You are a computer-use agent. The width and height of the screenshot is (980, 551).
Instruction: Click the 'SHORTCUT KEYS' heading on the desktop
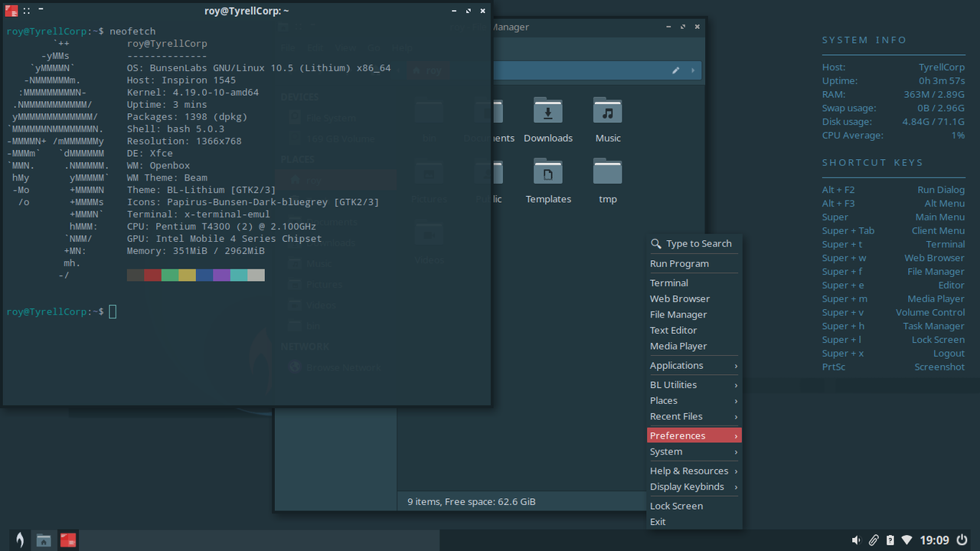coord(873,162)
